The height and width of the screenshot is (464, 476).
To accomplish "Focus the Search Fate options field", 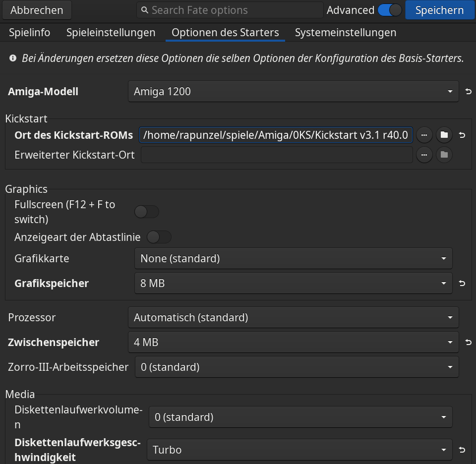I will 230,10.
